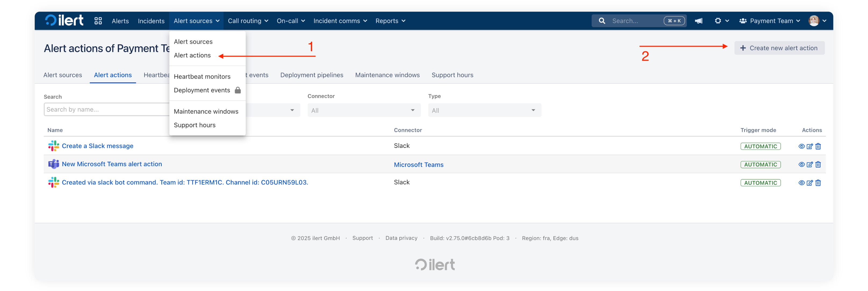
Task: Select Heartbeat monitors from open menu
Action: coord(202,77)
